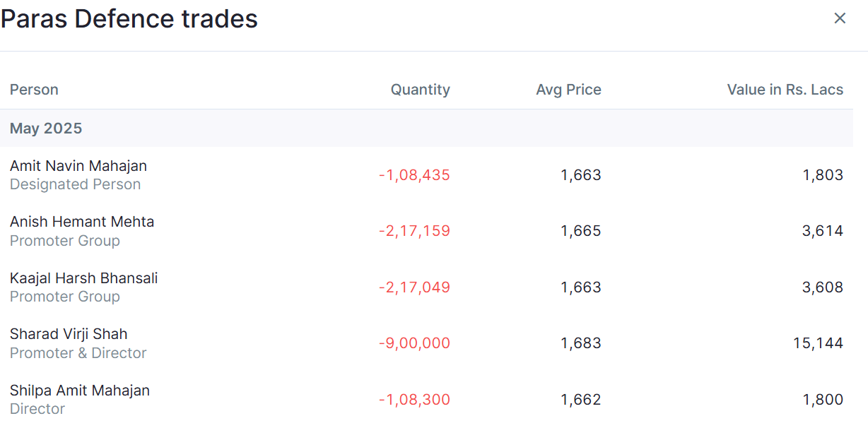
Task: Click the name Sharad Virji Shah
Action: click(x=69, y=334)
